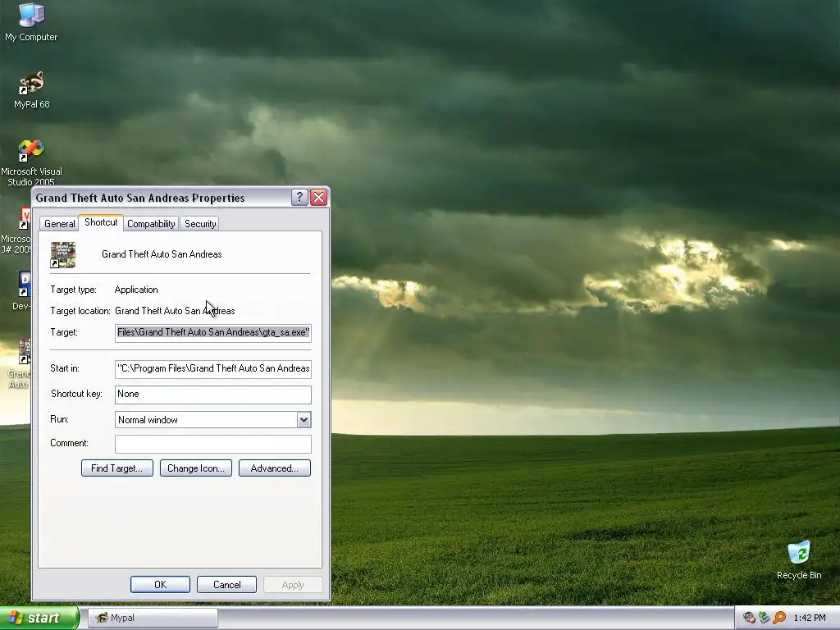The width and height of the screenshot is (840, 630).
Task: Close the Properties dialog with the red X
Action: [319, 197]
